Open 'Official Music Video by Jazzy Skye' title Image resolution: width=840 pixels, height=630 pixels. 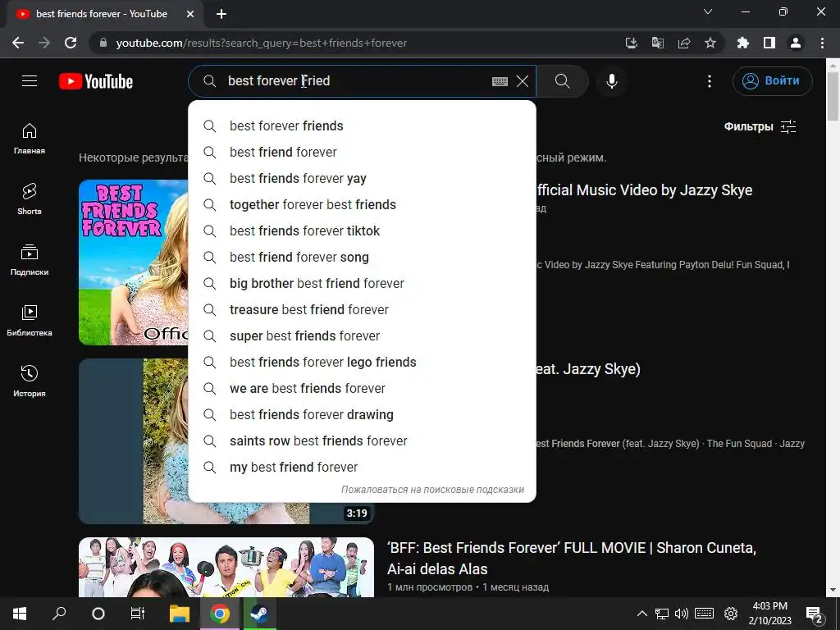click(x=643, y=190)
